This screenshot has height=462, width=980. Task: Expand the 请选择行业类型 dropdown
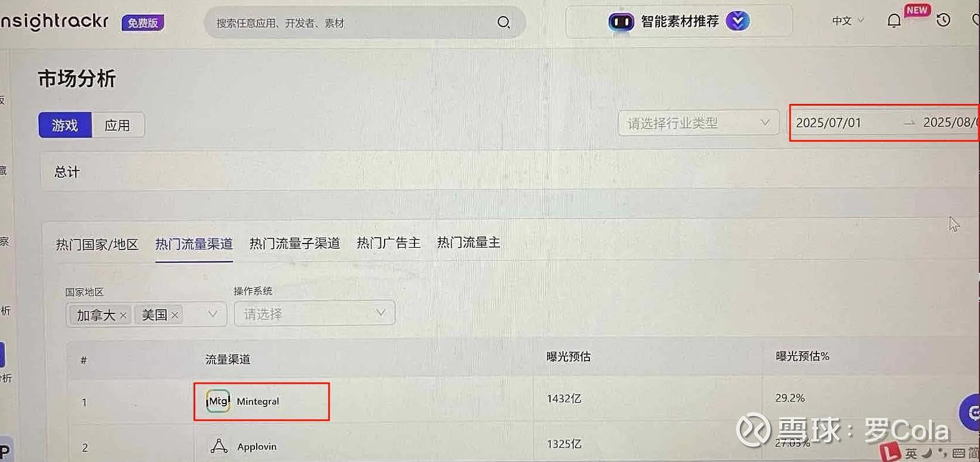[699, 123]
